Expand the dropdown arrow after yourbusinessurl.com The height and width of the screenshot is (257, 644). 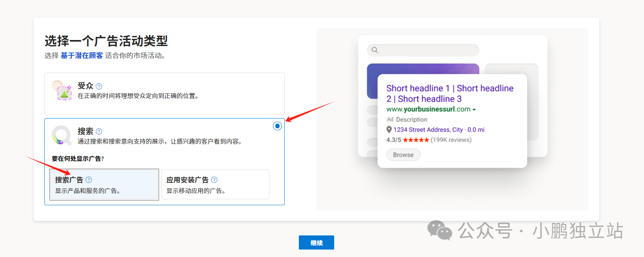click(x=474, y=110)
